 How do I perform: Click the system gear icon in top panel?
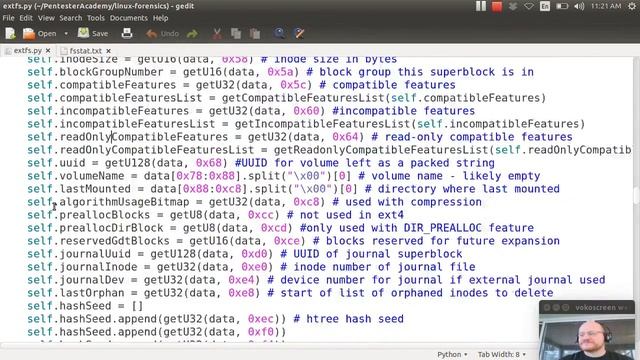point(632,6)
